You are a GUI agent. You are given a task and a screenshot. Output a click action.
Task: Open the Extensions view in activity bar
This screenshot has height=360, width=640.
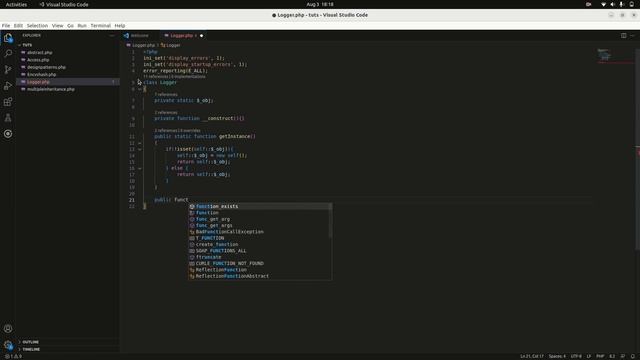8,102
